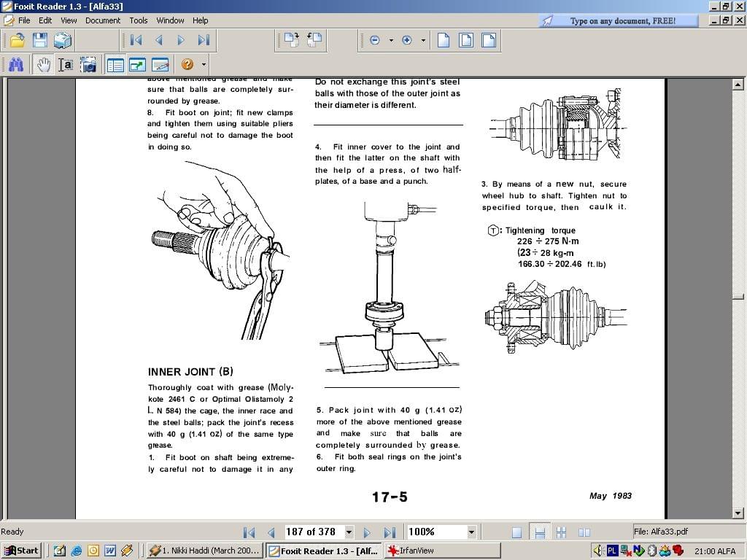747x560 pixels.
Task: Jump to first page in status bar
Action: (x=249, y=532)
